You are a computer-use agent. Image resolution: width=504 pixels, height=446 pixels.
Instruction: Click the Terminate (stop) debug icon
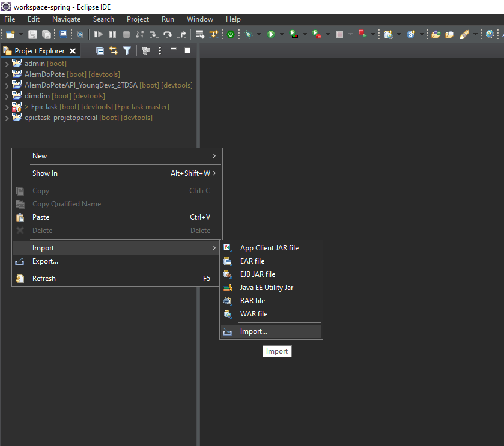tap(126, 34)
